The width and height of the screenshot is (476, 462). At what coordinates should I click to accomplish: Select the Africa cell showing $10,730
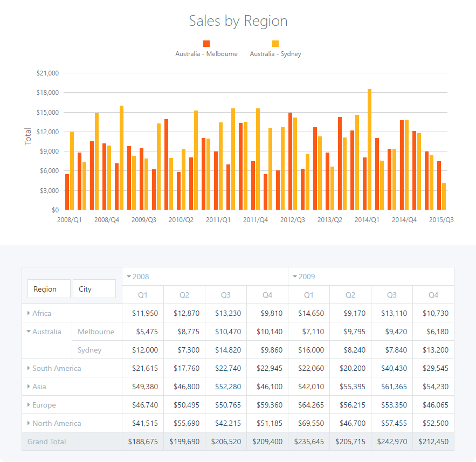(433, 313)
